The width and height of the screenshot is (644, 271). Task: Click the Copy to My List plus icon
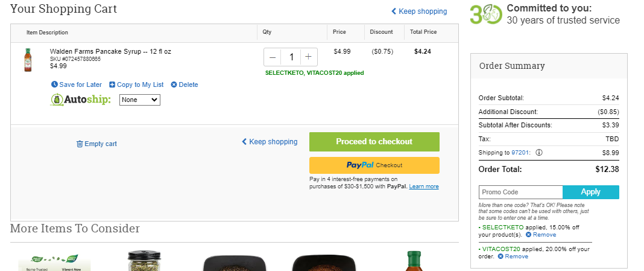click(112, 84)
